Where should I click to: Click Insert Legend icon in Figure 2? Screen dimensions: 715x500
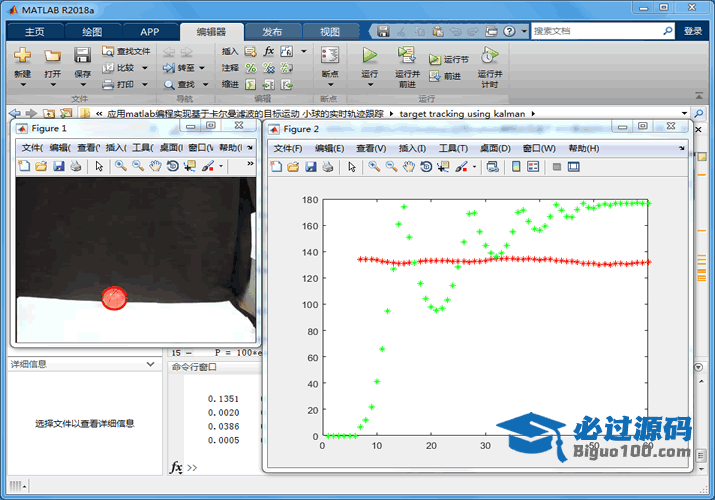pyautogui.click(x=533, y=167)
